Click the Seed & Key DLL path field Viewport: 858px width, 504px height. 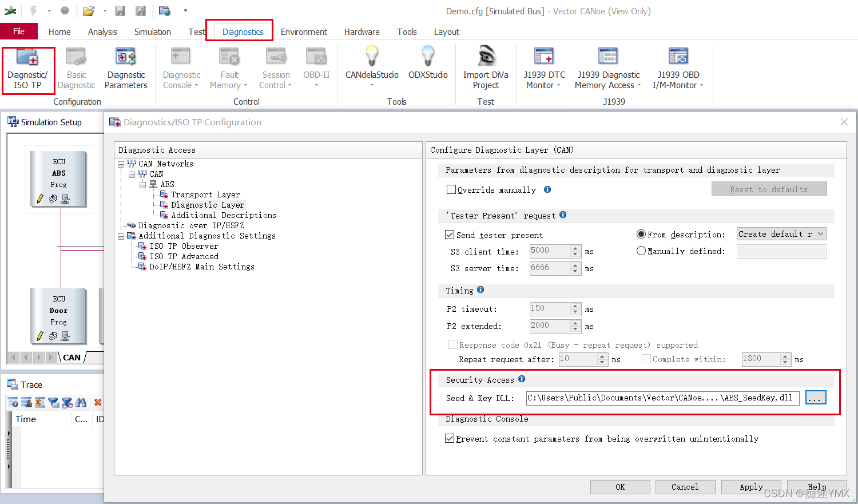coord(662,398)
